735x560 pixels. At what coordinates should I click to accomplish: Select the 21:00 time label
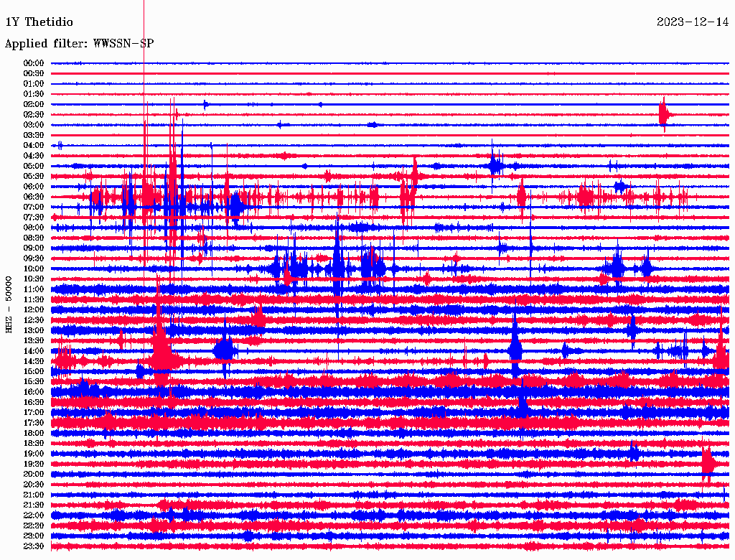[34, 495]
